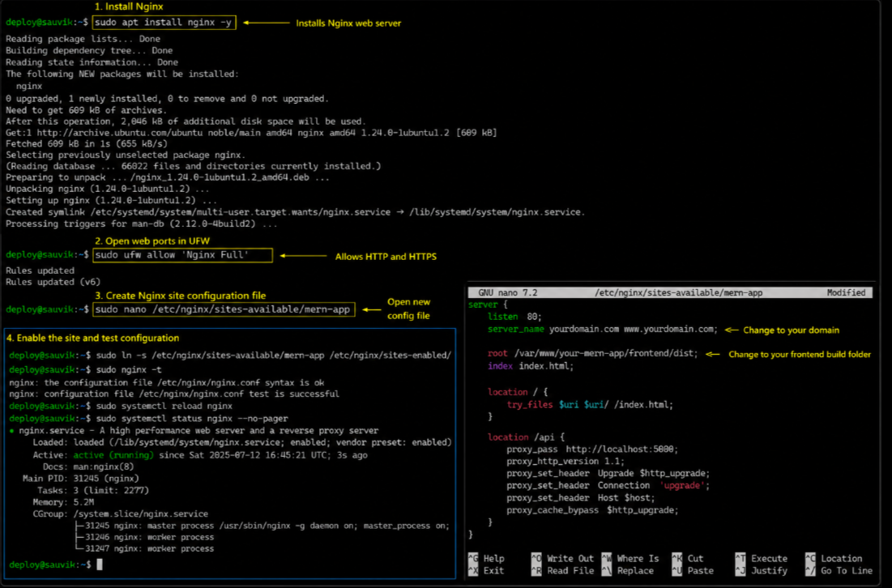Click the ^C Location shortcut in nano
Image resolution: width=892 pixels, height=588 pixels.
point(834,558)
